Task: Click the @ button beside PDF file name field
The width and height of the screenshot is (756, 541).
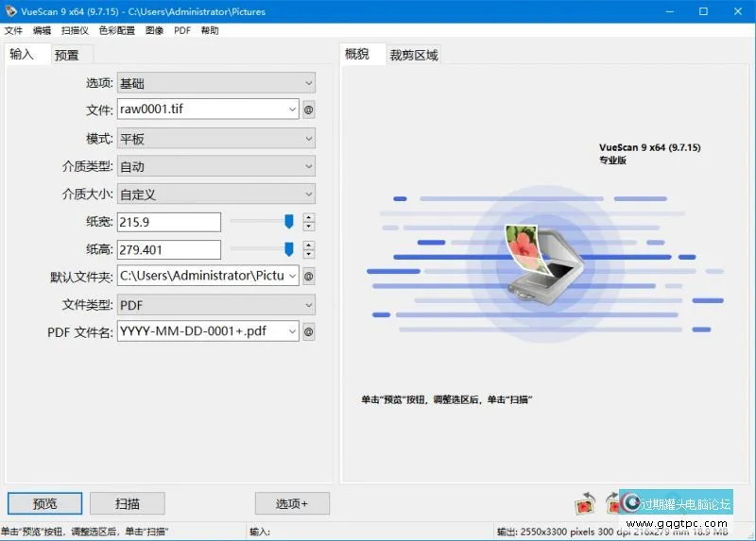Action: point(309,331)
